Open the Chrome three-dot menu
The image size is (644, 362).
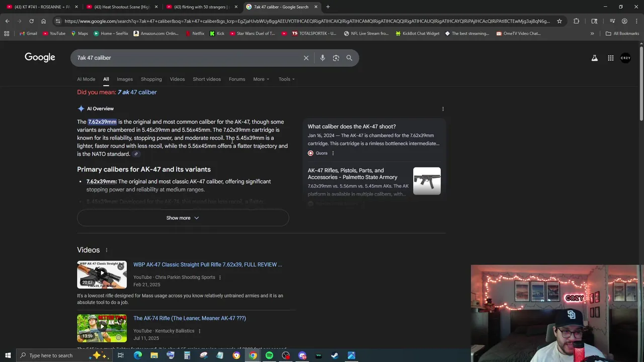click(636, 21)
